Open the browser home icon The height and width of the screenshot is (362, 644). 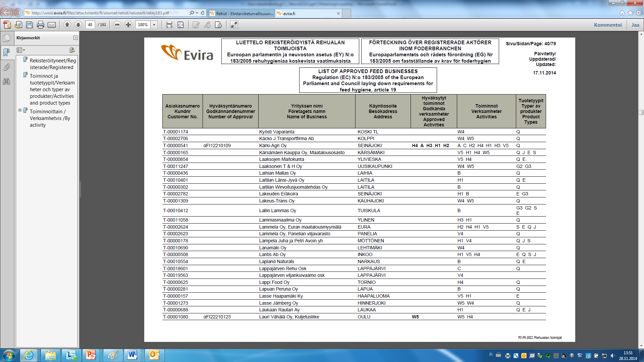click(622, 13)
